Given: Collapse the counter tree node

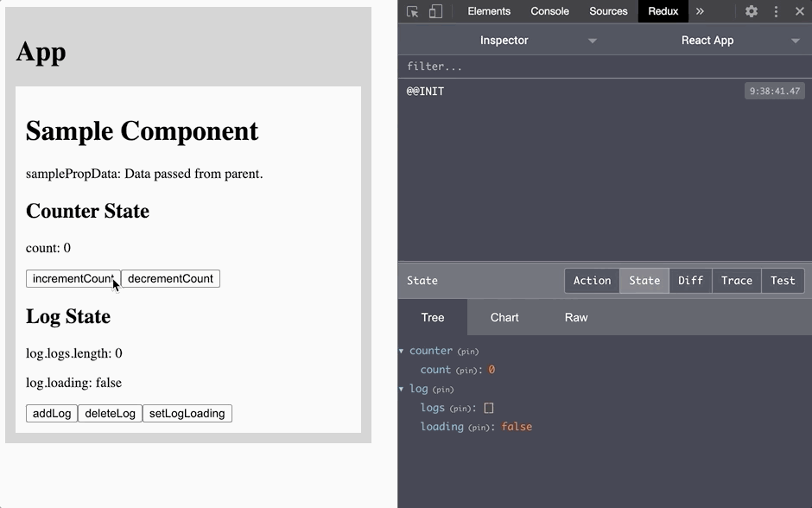Looking at the screenshot, I should pyautogui.click(x=402, y=351).
